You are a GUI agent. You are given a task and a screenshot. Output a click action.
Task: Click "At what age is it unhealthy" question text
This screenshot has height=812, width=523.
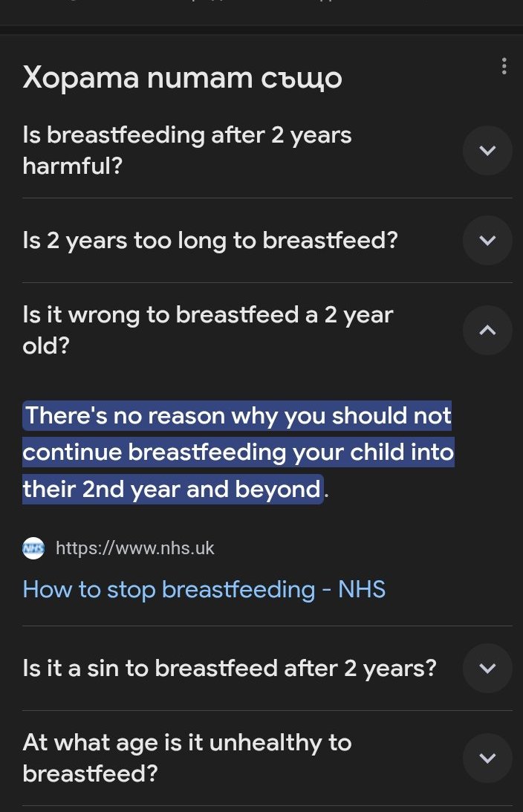pyautogui.click(x=187, y=742)
